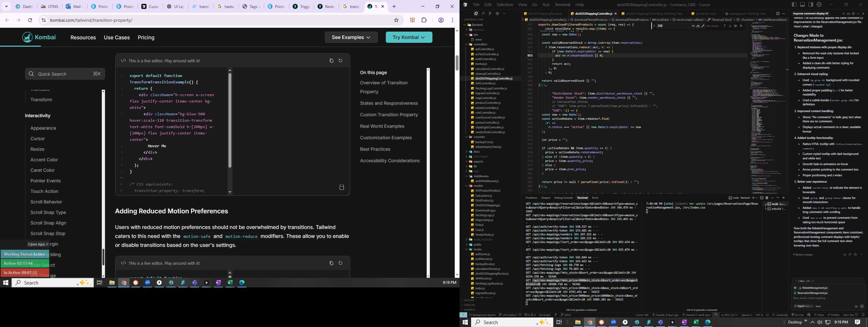868x327 pixels.
Task: Open the Pricing link on Kombai
Action: point(146,37)
